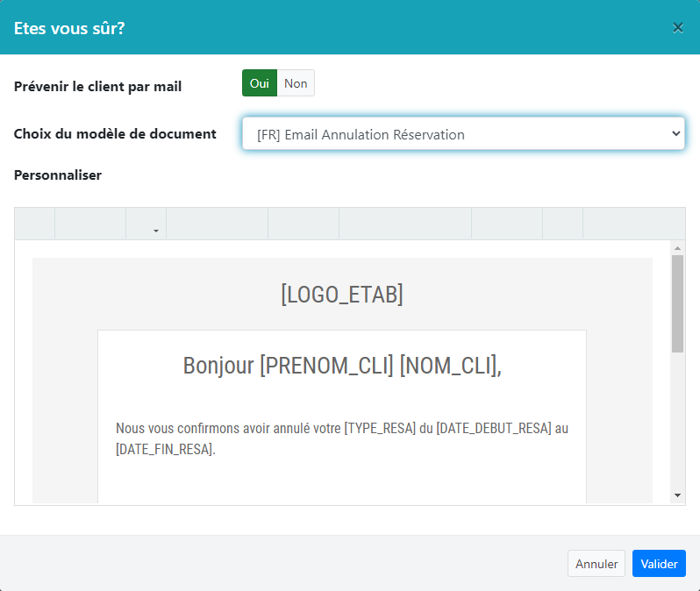700x591 pixels.
Task: Click the 'Personnaliser' section label
Action: tap(58, 174)
